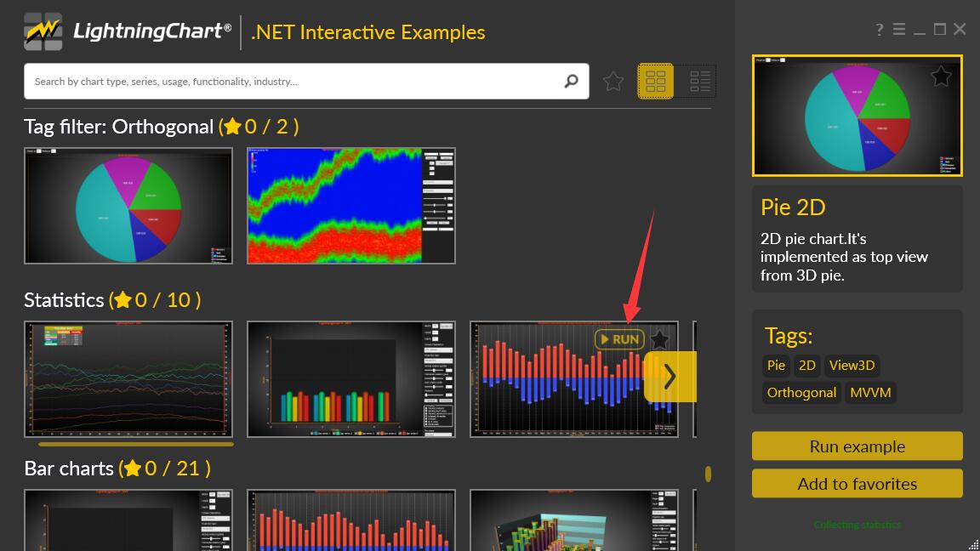
Task: Click the LightningChart logo icon
Action: click(43, 31)
